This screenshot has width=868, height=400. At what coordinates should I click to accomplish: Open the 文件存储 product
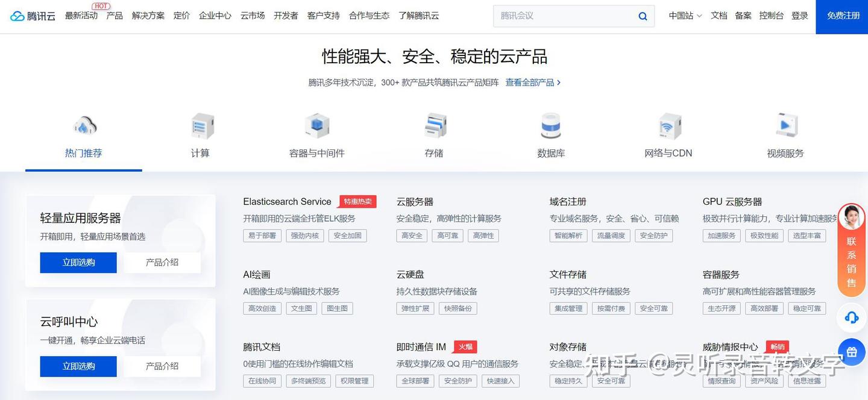568,275
